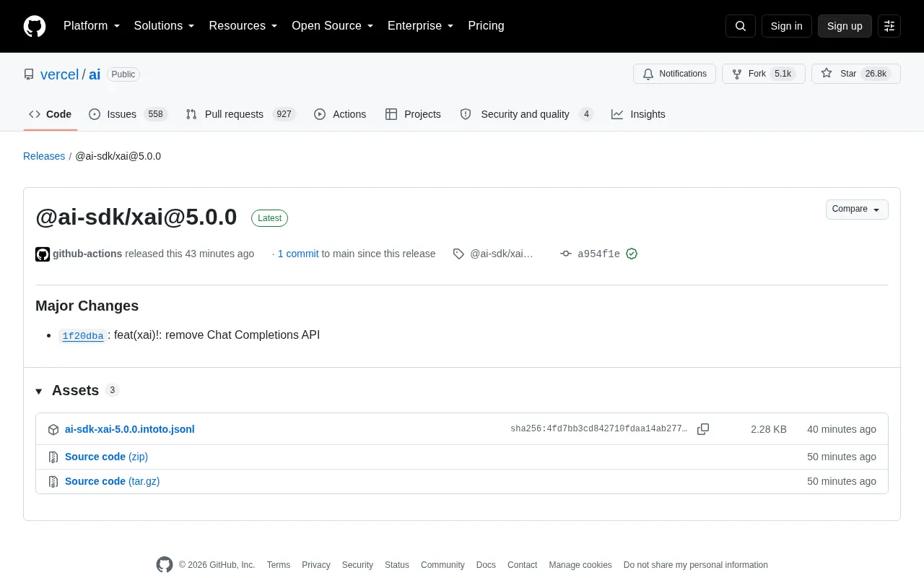The image size is (924, 578).
Task: Select the Code tab
Action: (51, 114)
